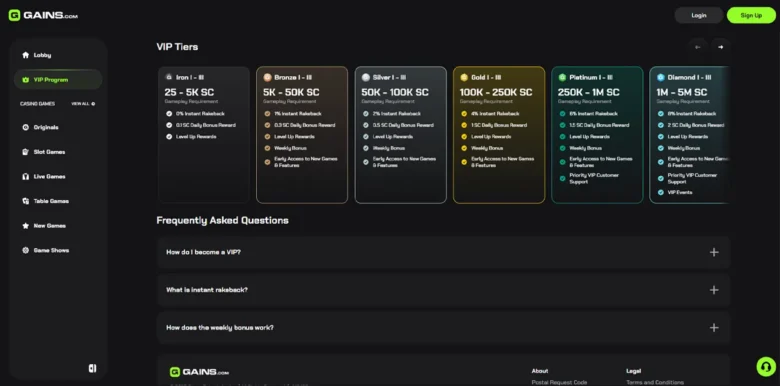Click the Originals sidebar icon
780x386 pixels.
pyautogui.click(x=25, y=127)
